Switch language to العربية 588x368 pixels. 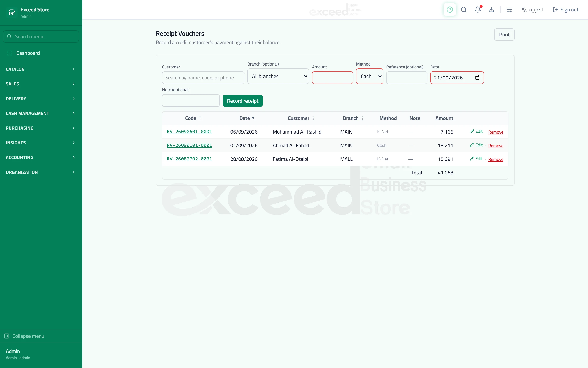(x=532, y=10)
